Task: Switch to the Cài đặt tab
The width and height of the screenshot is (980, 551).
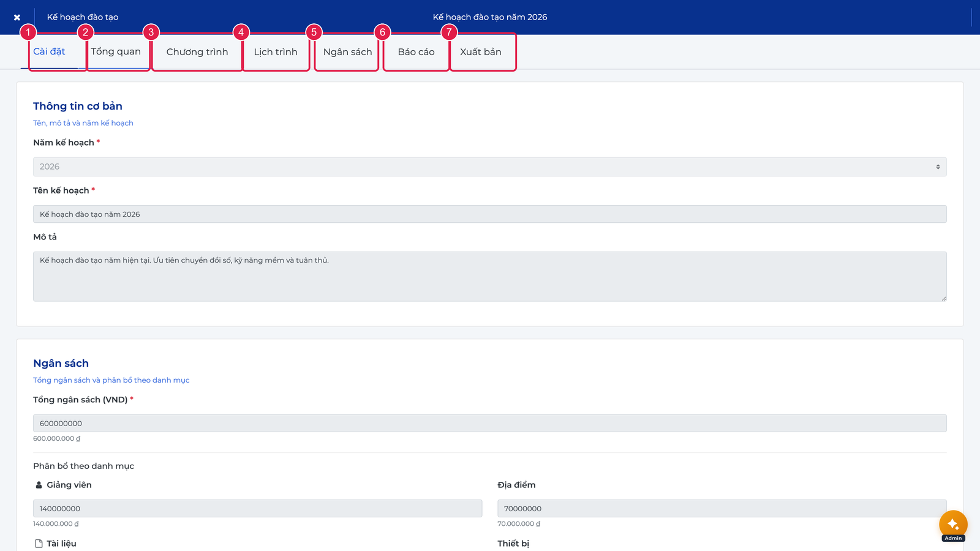Action: 49,51
